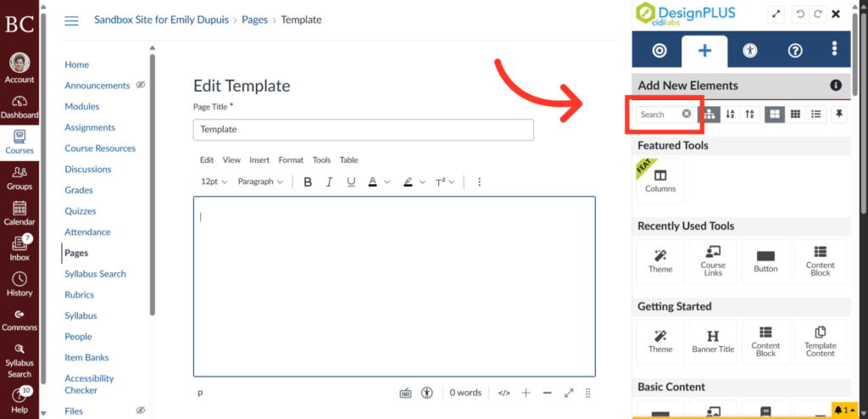Open Help in global navigation

[x=19, y=401]
